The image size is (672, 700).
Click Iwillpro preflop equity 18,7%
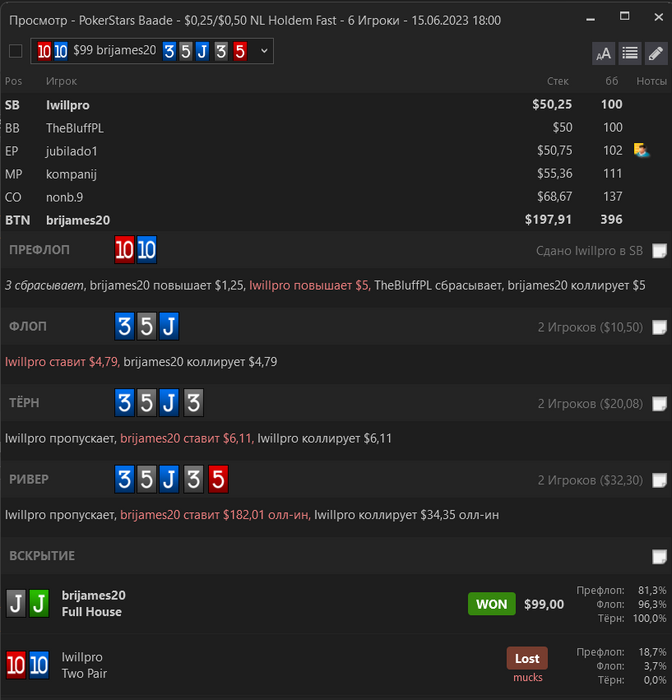point(652,652)
